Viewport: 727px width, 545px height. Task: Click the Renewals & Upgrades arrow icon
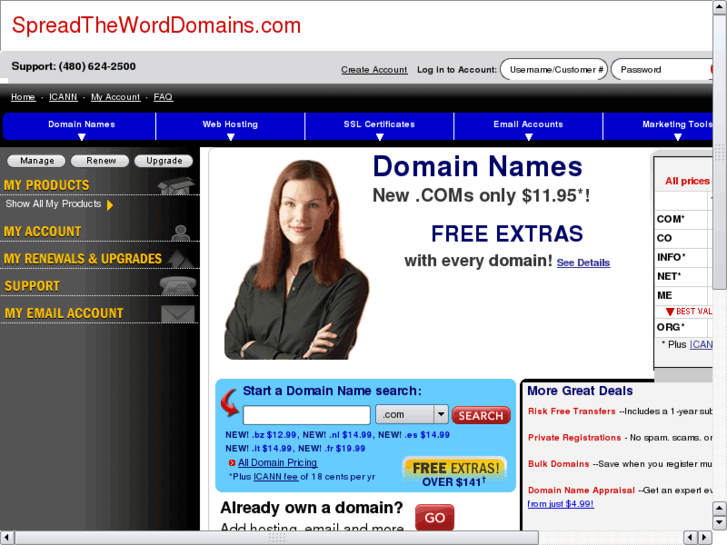180,259
